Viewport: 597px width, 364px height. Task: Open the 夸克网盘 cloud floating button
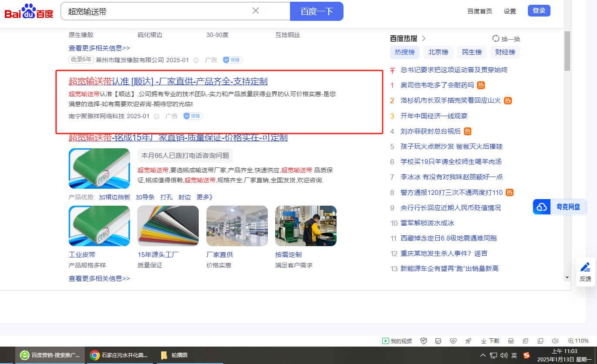(x=560, y=207)
